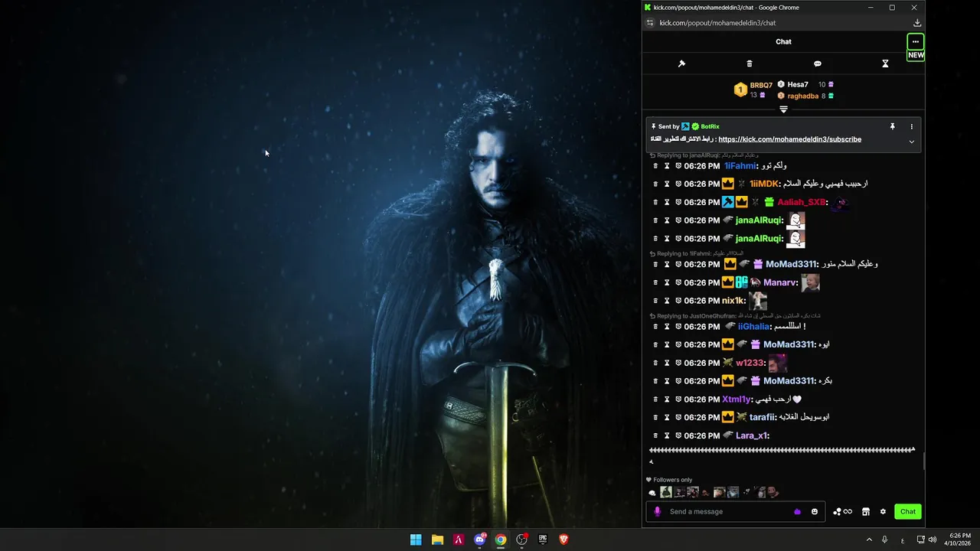This screenshot has height=551, width=980.
Task: Unpin the pinned BotRix message
Action: pyautogui.click(x=892, y=126)
